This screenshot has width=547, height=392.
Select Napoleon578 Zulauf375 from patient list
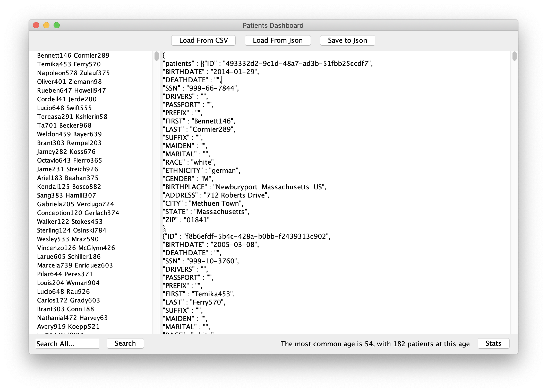[x=73, y=73]
